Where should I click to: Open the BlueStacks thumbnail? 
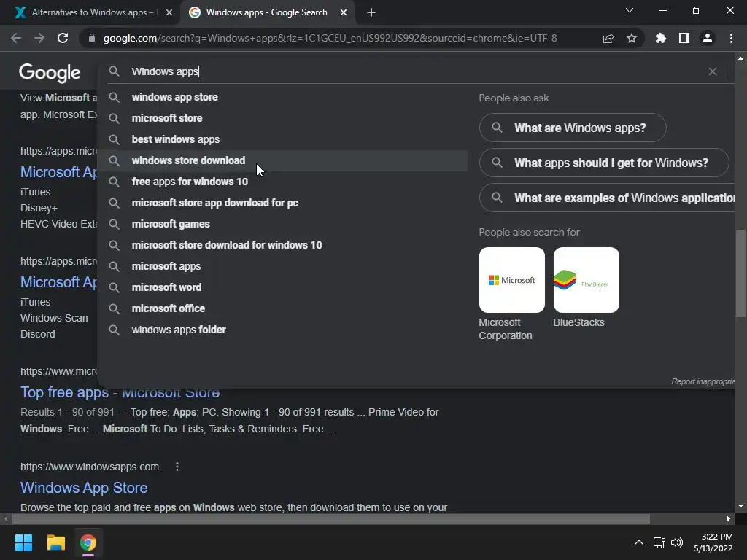point(586,280)
